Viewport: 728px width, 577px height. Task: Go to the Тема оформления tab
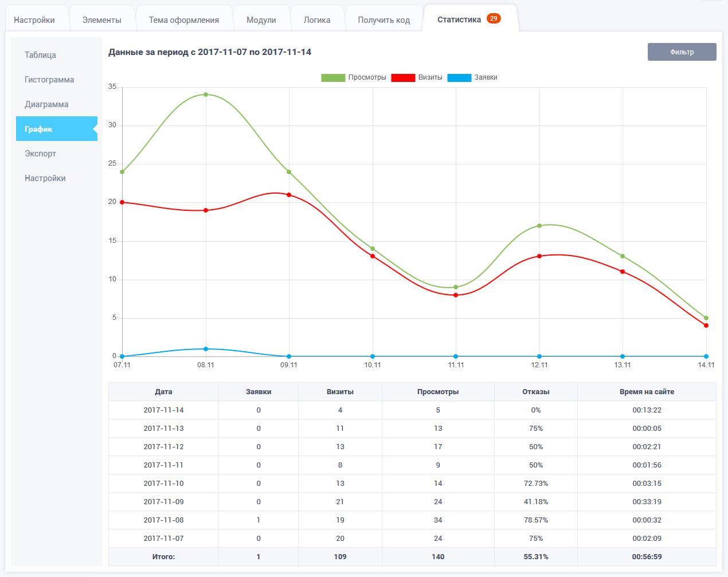click(x=184, y=20)
